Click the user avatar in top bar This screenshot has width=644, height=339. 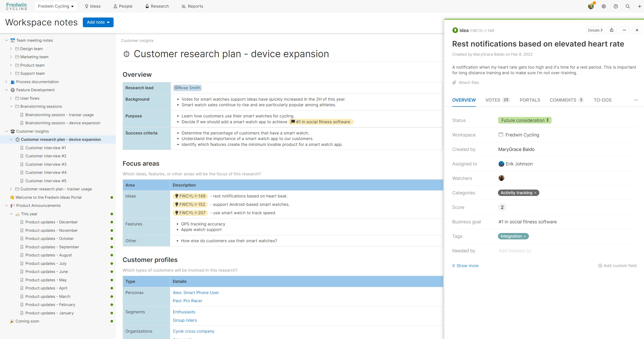coord(591,6)
